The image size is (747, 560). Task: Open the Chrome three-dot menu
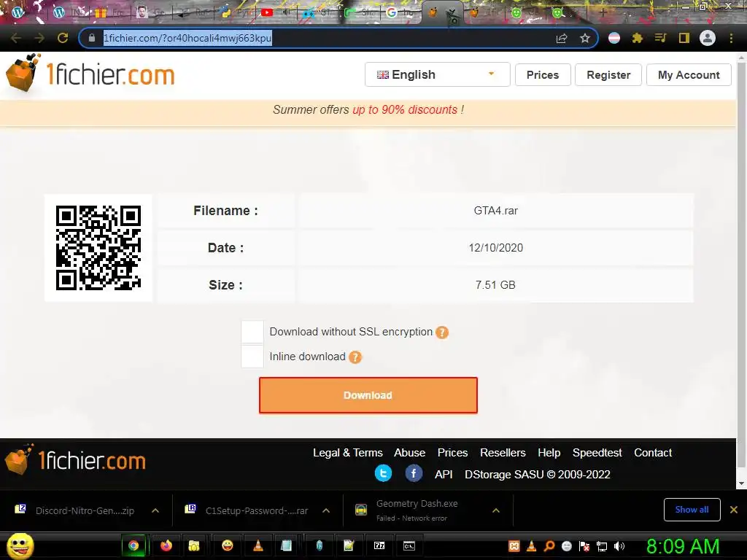click(731, 38)
